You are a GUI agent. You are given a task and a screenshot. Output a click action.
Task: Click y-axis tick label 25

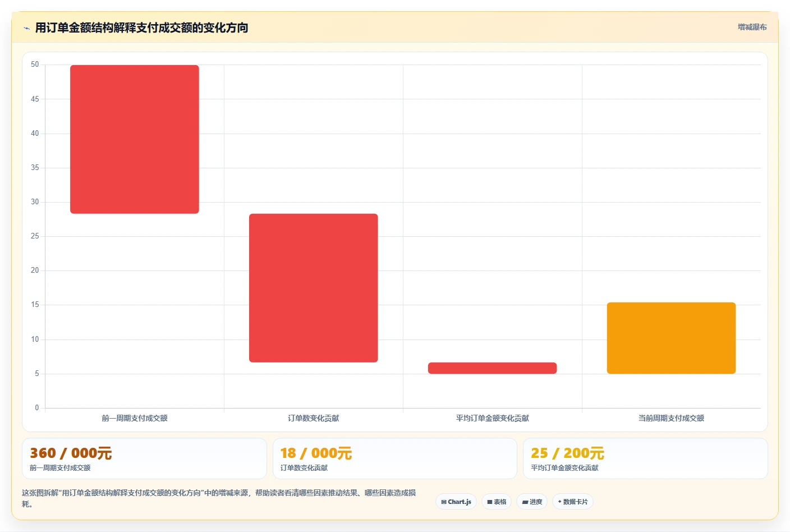pos(35,236)
